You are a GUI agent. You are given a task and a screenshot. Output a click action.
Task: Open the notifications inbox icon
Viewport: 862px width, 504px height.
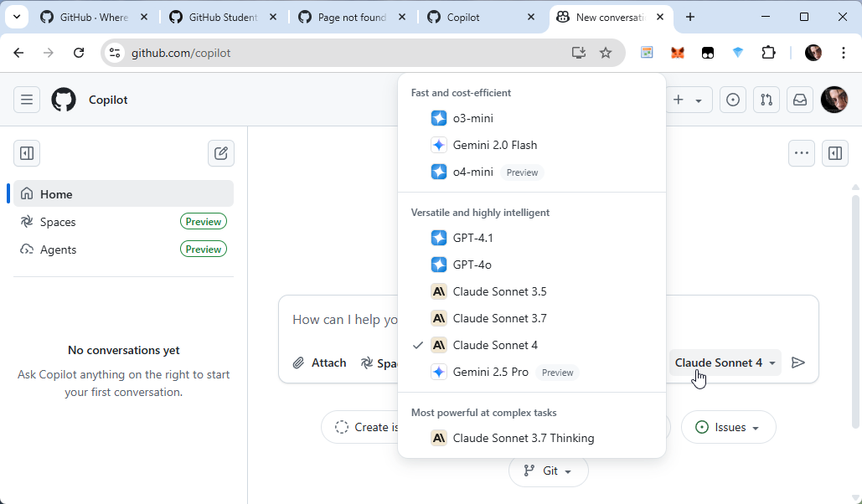click(x=800, y=100)
